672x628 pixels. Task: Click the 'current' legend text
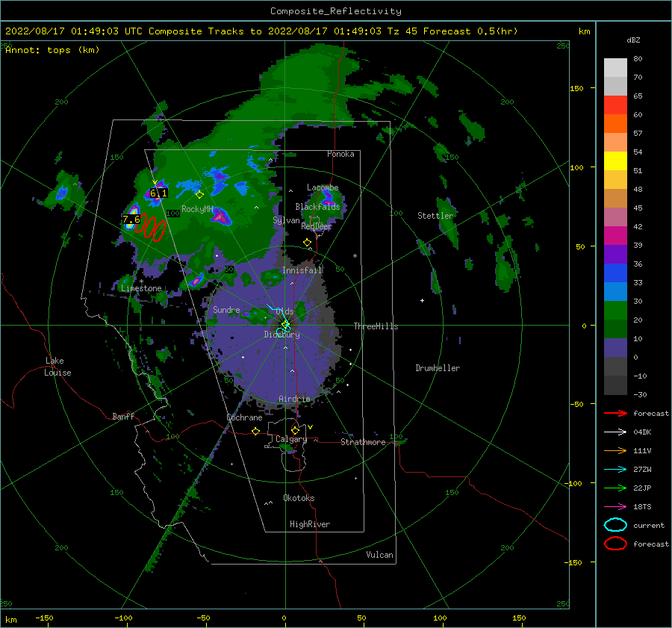649,526
